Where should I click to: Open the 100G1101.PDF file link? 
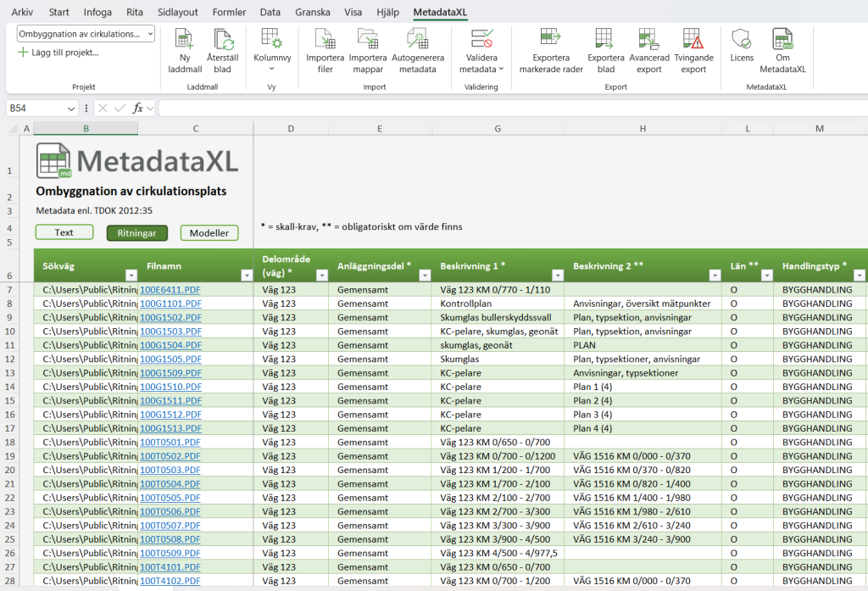point(170,304)
